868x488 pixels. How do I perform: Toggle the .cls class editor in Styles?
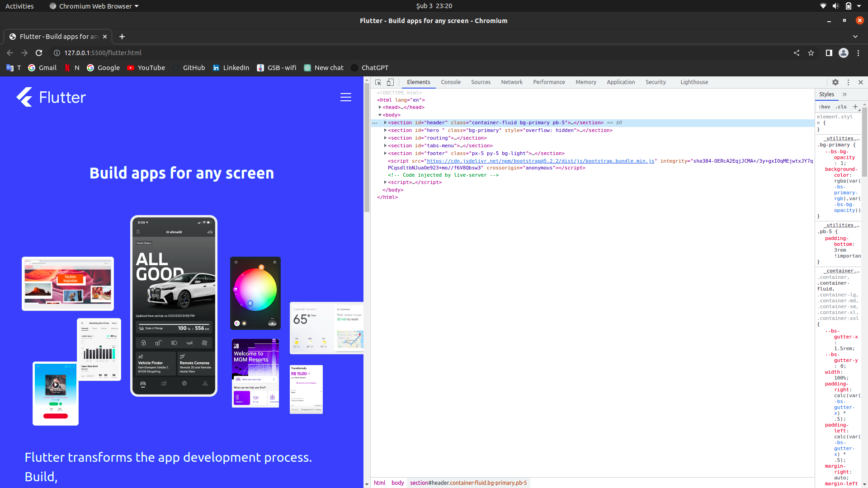(x=841, y=107)
